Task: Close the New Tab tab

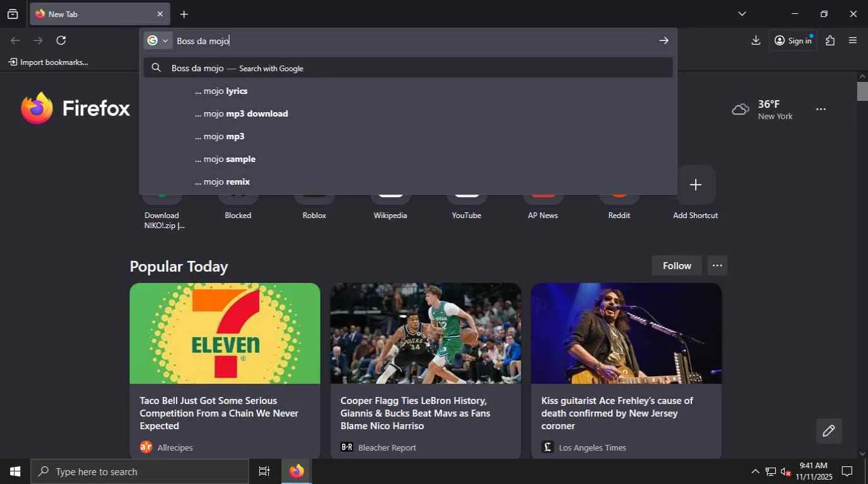Action: 160,14
